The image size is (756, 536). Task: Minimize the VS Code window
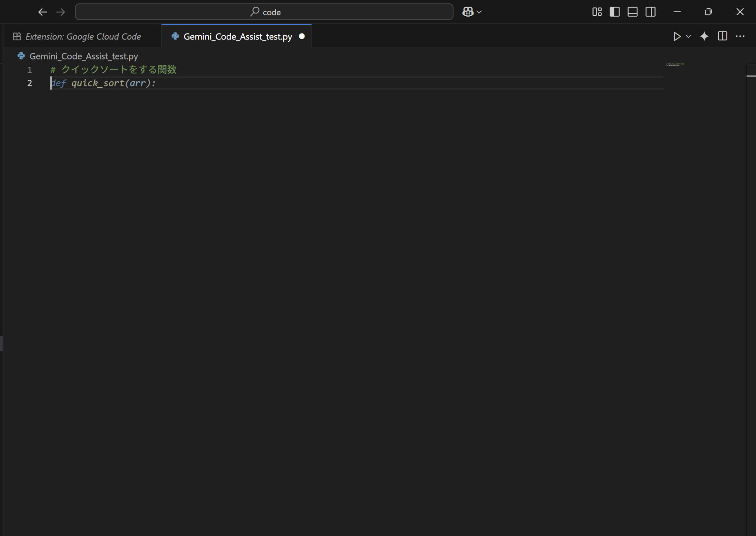coord(677,12)
